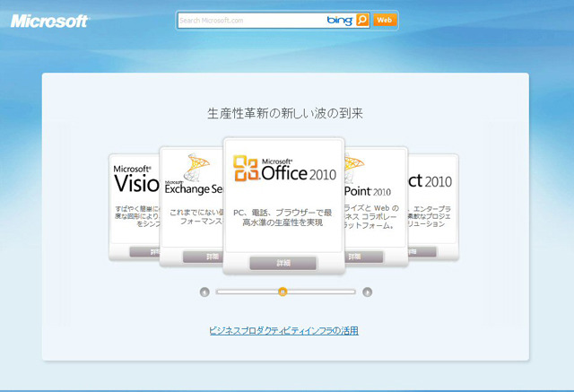Screen dimensions: 574x392
Task: Click the carousel previous arrow
Action: (x=204, y=292)
